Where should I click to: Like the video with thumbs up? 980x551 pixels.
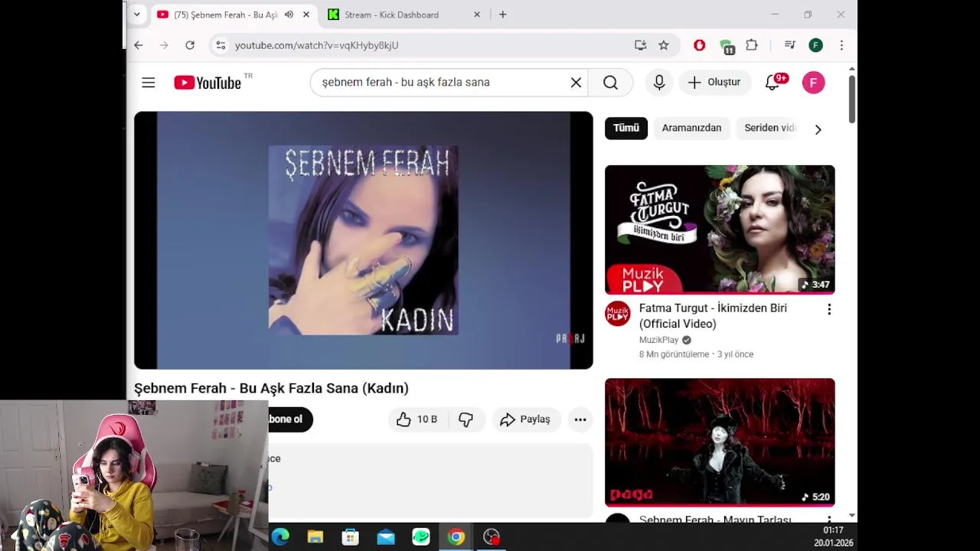[x=416, y=419]
